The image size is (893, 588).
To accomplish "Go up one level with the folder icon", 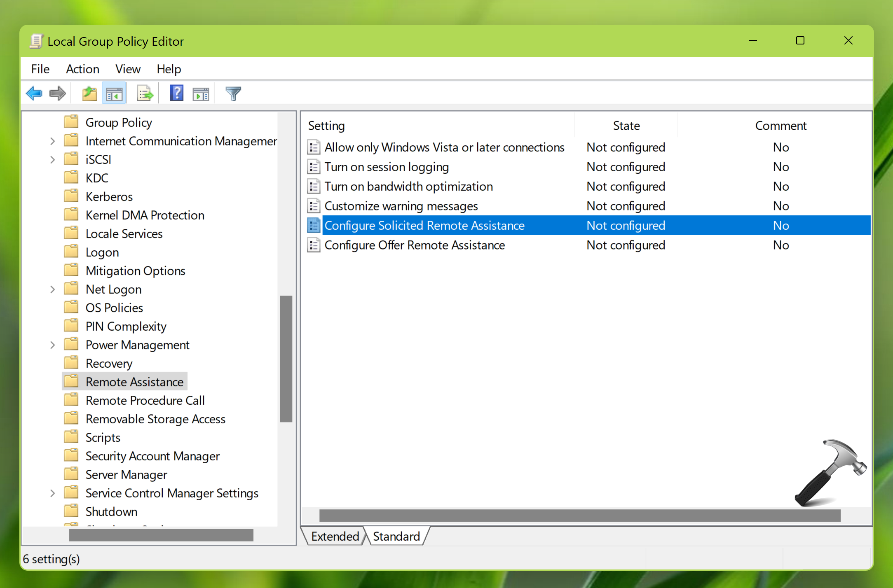I will 89,93.
